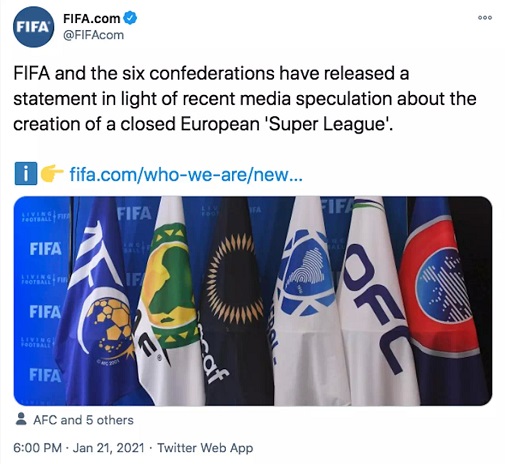Screen dimensions: 505x464
Task: Click the blue information emoji icon
Action: point(26,174)
